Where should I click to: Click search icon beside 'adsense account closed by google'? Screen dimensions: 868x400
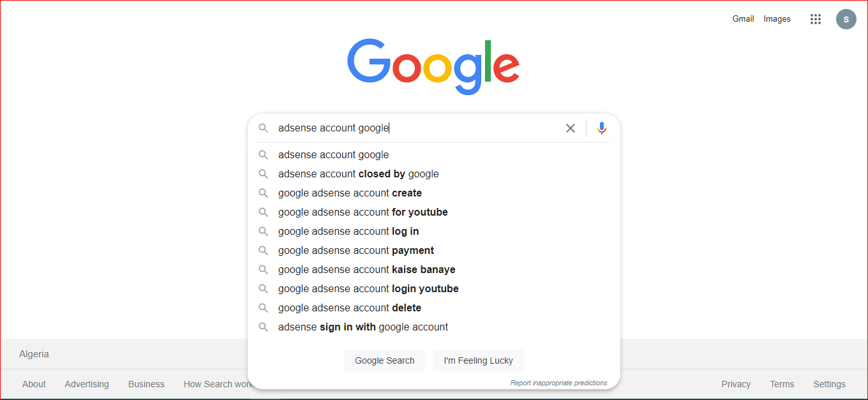(x=263, y=174)
